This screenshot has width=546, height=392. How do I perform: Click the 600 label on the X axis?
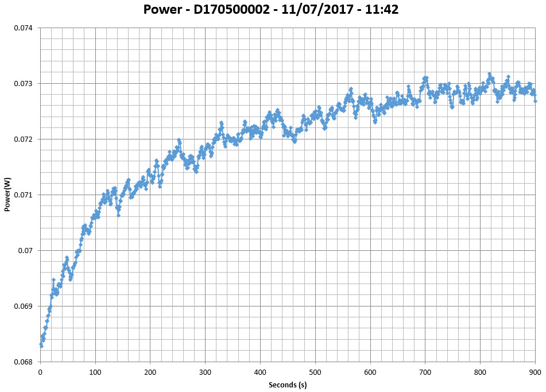[370, 372]
